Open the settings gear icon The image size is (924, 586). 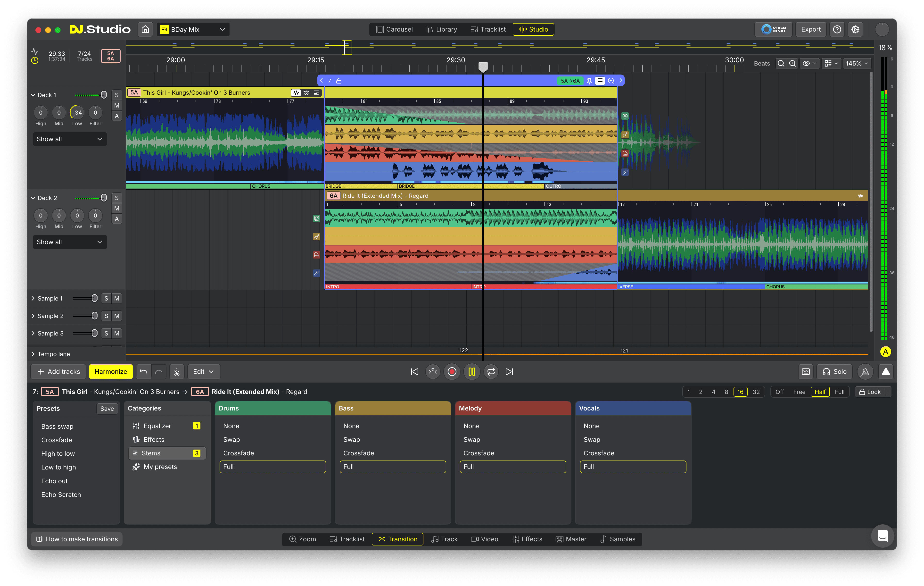coord(855,29)
